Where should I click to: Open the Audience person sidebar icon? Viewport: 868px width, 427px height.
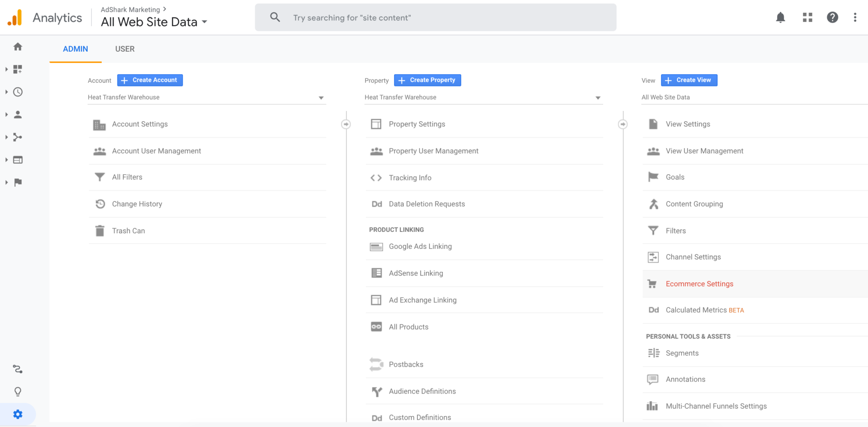[x=18, y=114]
